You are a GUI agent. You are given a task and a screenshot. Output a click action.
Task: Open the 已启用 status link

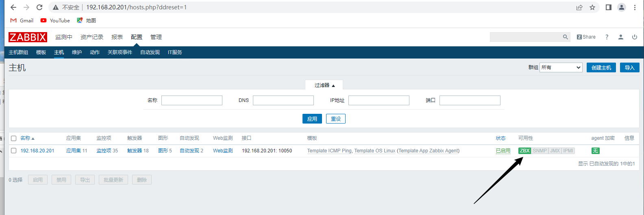tap(503, 151)
